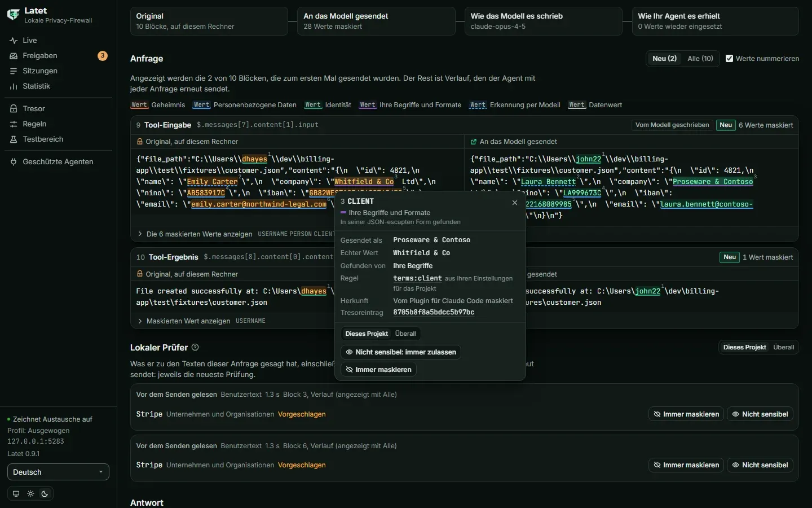Image resolution: width=812 pixels, height=508 pixels.
Task: Open An das Modell gesendet stage card
Action: (376, 21)
